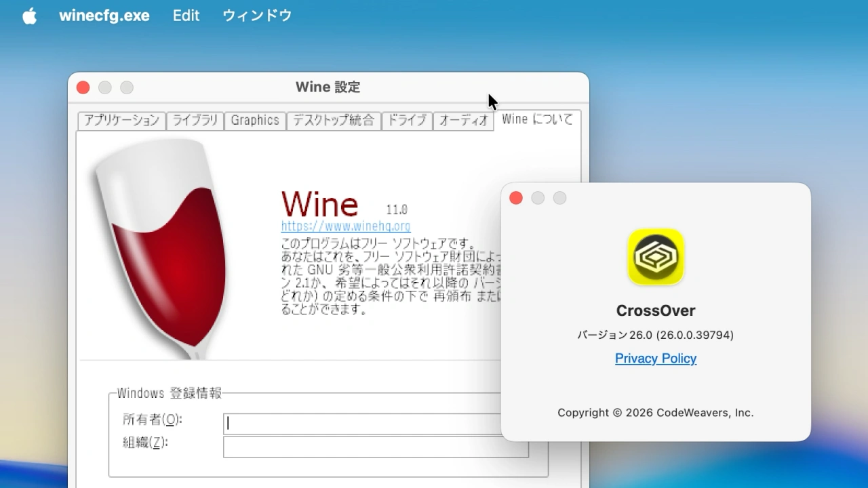
Task: Switch to the アプリケーション tab
Action: click(121, 121)
